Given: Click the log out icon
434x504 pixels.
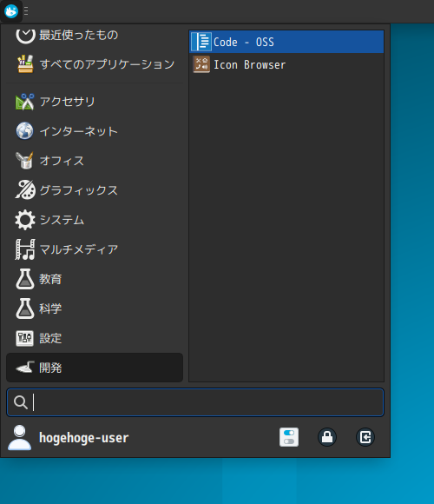Looking at the screenshot, I should pyautogui.click(x=365, y=437).
